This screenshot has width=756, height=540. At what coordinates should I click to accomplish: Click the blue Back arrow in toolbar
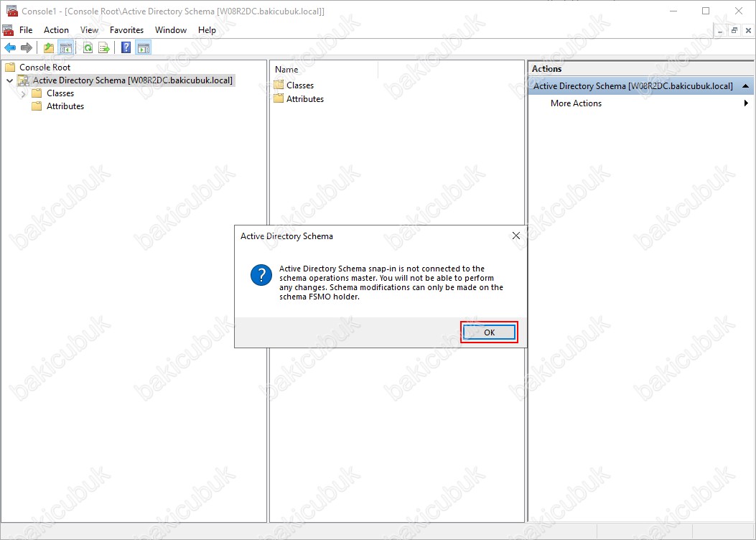pyautogui.click(x=10, y=47)
